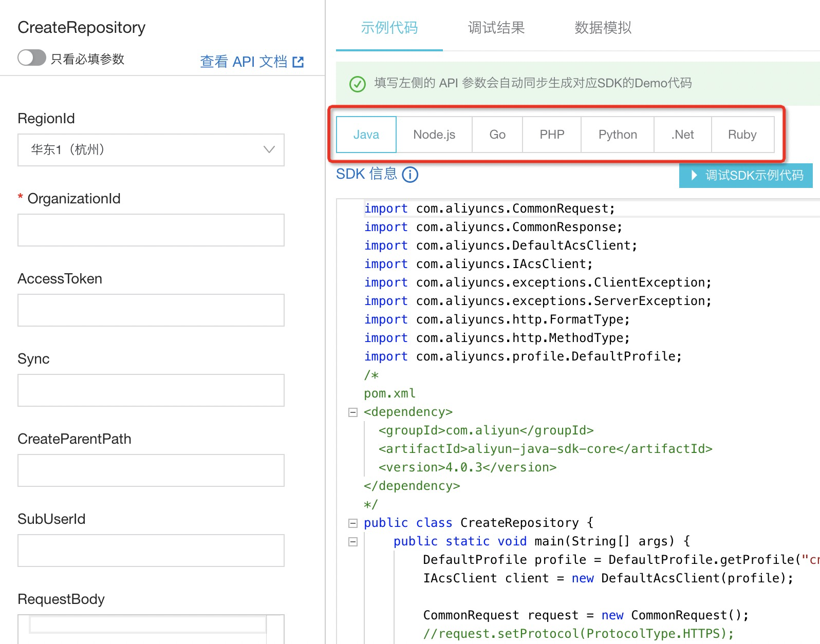Click the external link icon beside API 文档

[x=298, y=62]
